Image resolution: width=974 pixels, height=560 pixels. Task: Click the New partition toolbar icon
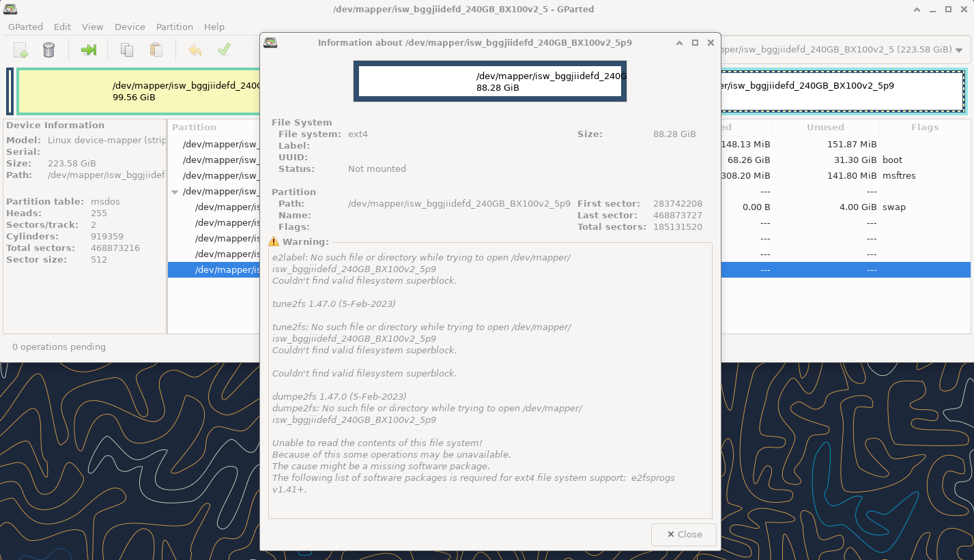20,50
